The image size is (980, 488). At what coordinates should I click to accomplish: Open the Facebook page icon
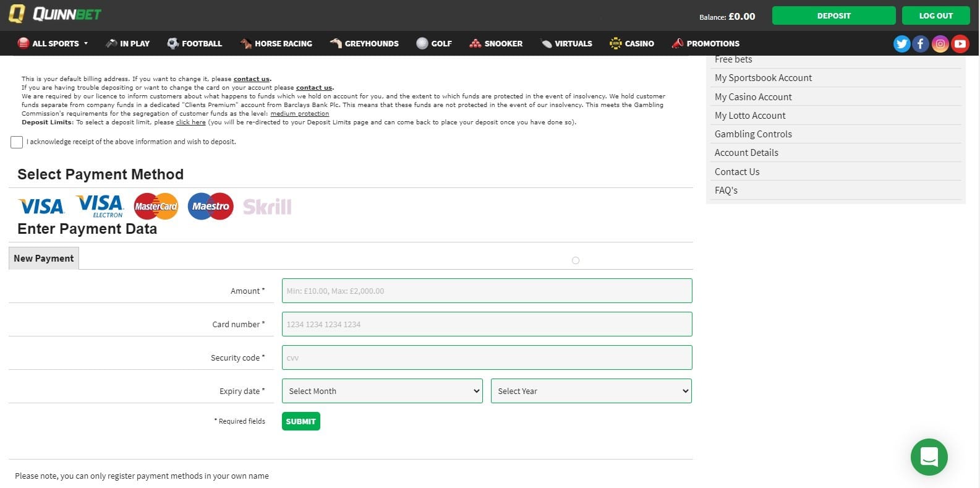pyautogui.click(x=921, y=43)
